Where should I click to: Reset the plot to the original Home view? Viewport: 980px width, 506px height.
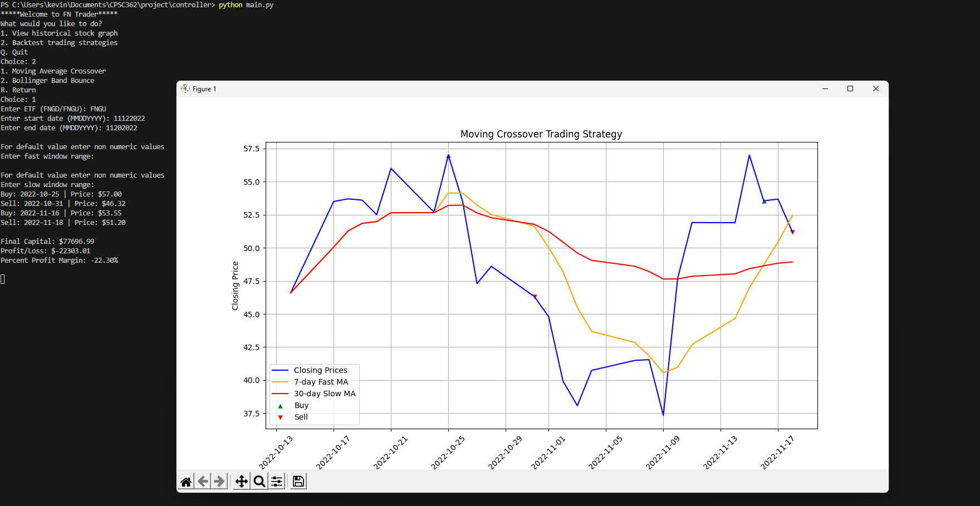point(186,482)
